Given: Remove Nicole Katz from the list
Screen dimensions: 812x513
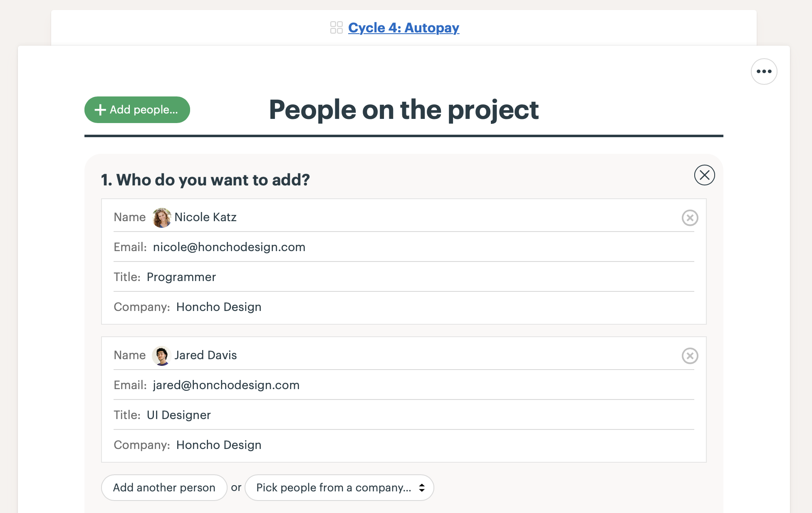Looking at the screenshot, I should pos(690,218).
